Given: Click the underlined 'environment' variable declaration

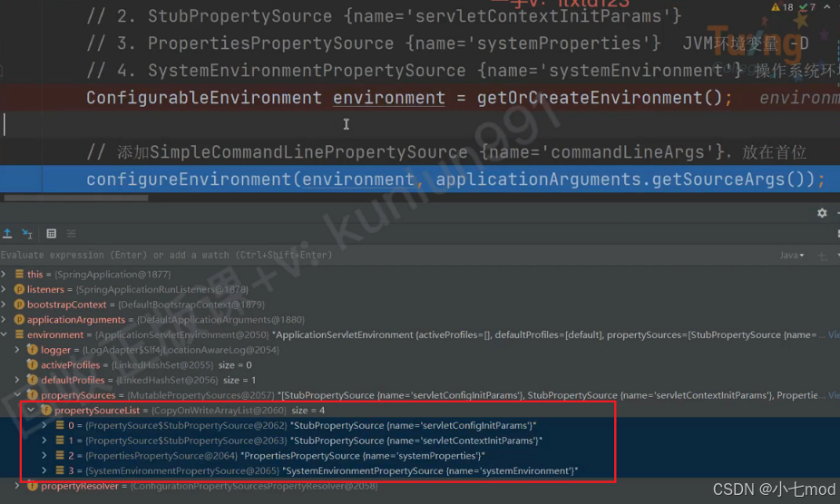Looking at the screenshot, I should [x=389, y=98].
